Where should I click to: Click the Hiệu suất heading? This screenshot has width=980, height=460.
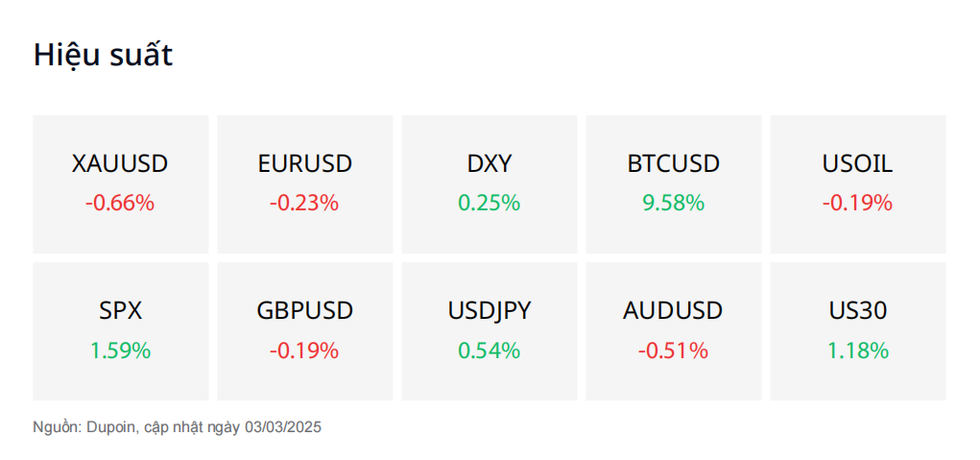[103, 56]
